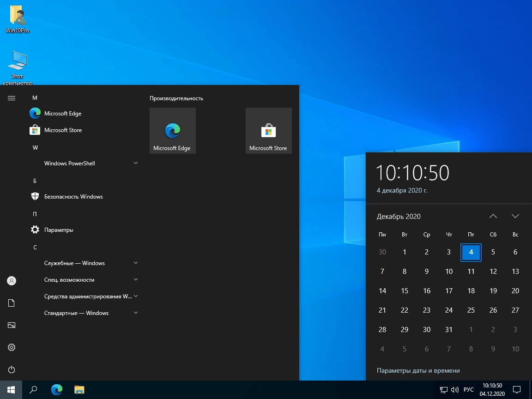Open Pictures icon in Start sidebar

pos(12,325)
